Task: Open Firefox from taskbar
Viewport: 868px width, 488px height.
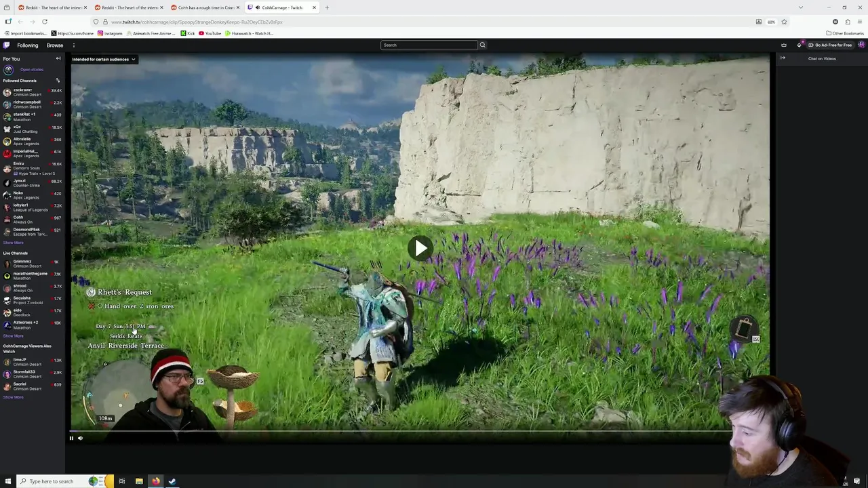Action: [x=156, y=481]
